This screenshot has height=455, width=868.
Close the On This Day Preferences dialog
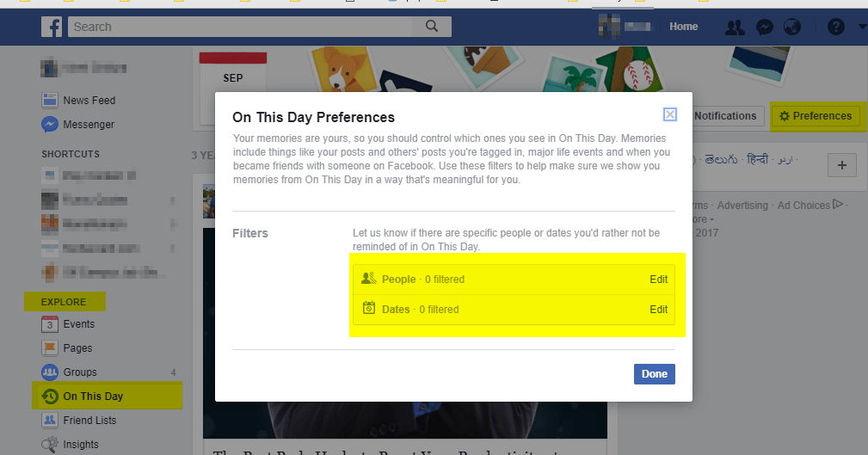pos(670,114)
